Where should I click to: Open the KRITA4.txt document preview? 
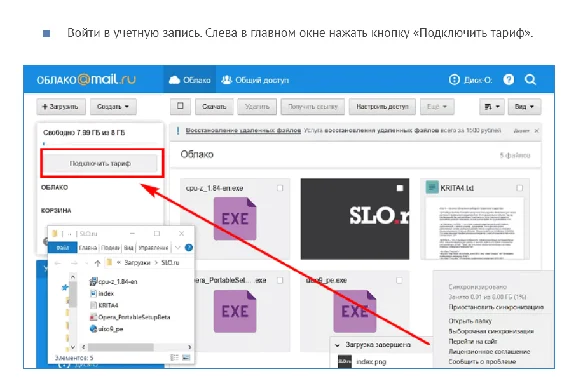[x=475, y=228]
